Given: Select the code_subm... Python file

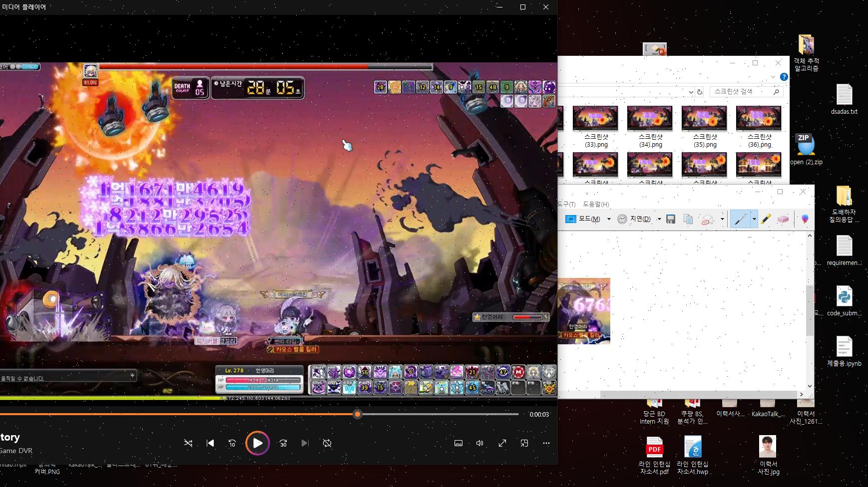Looking at the screenshot, I should point(844,301).
